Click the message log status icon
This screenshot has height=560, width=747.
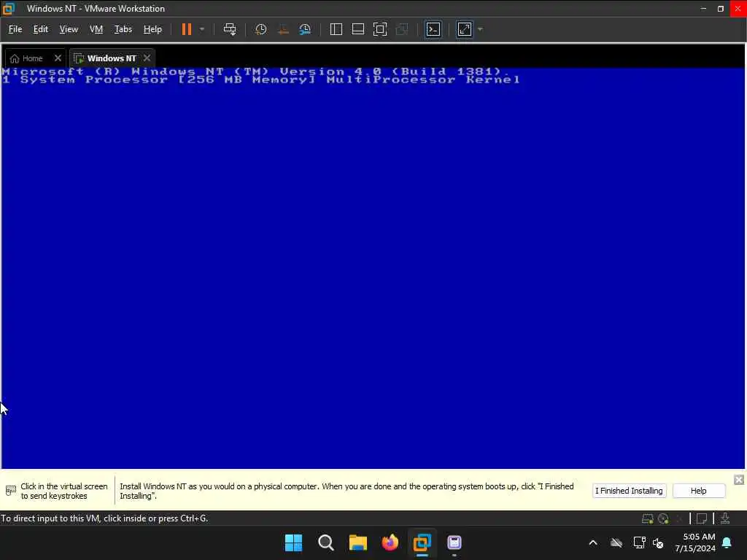(x=701, y=518)
